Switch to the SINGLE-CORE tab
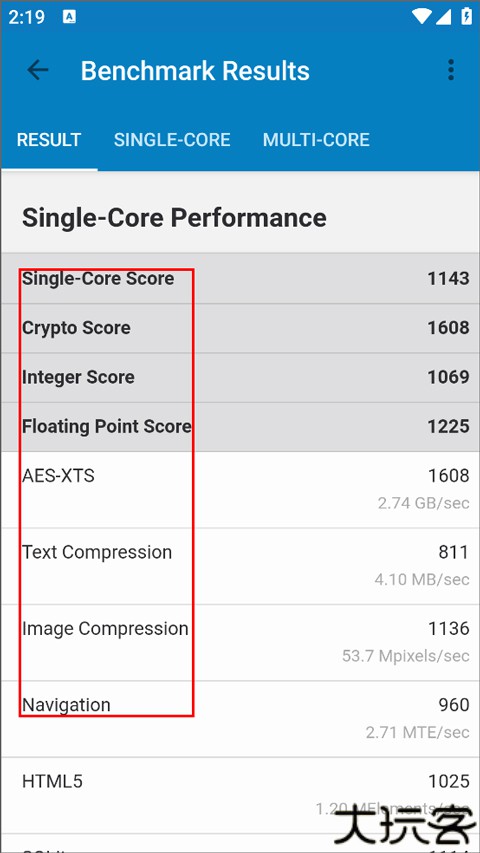 pos(172,140)
